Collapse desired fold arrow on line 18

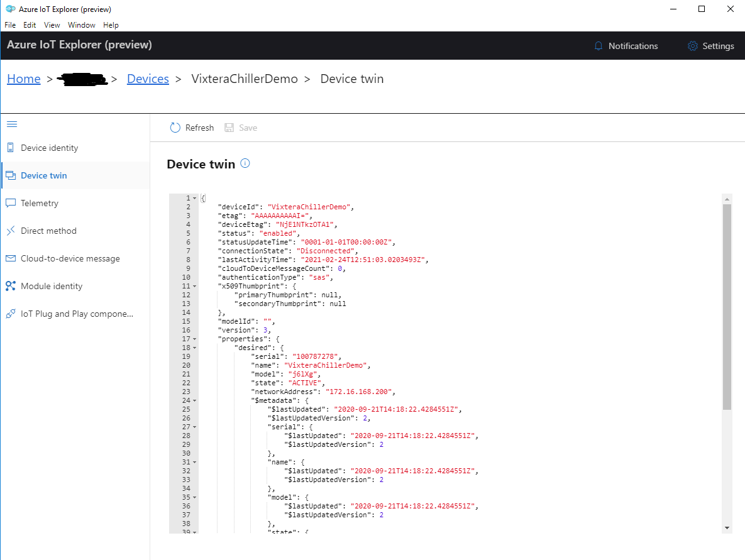(194, 348)
